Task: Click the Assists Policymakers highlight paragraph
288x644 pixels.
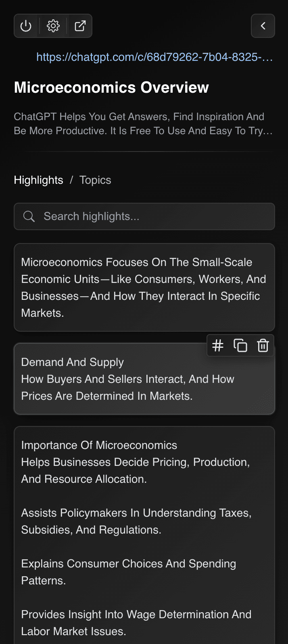Action: click(136, 521)
